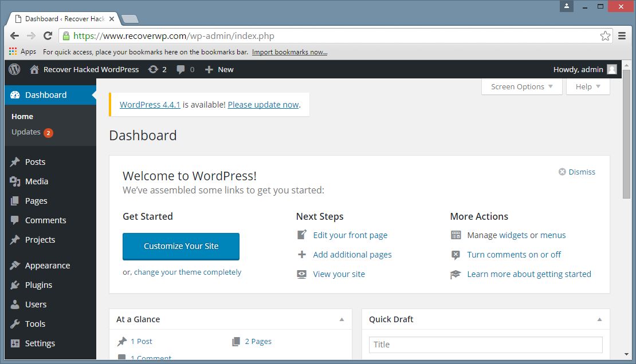This screenshot has height=364, width=636.
Task: Bookmark this page with the star icon
Action: point(605,35)
